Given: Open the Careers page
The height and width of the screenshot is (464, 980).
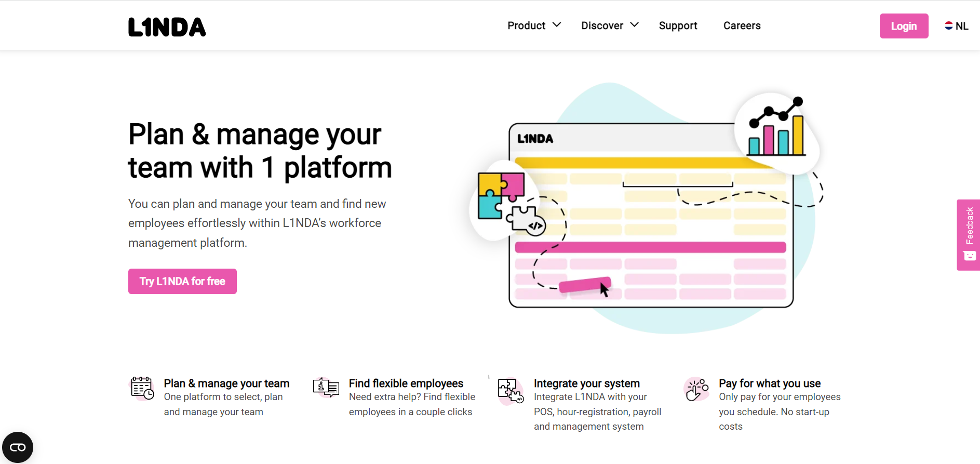Looking at the screenshot, I should pyautogui.click(x=742, y=25).
